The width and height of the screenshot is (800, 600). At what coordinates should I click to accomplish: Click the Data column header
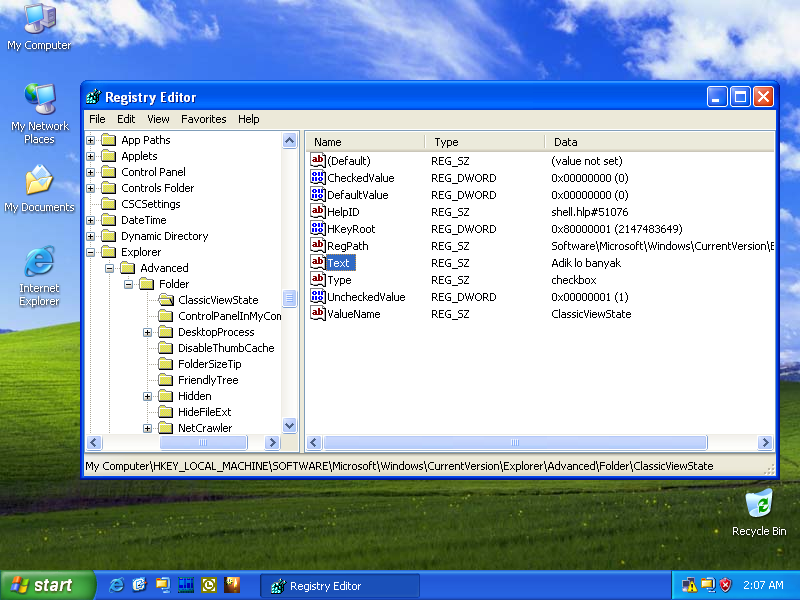click(x=660, y=142)
